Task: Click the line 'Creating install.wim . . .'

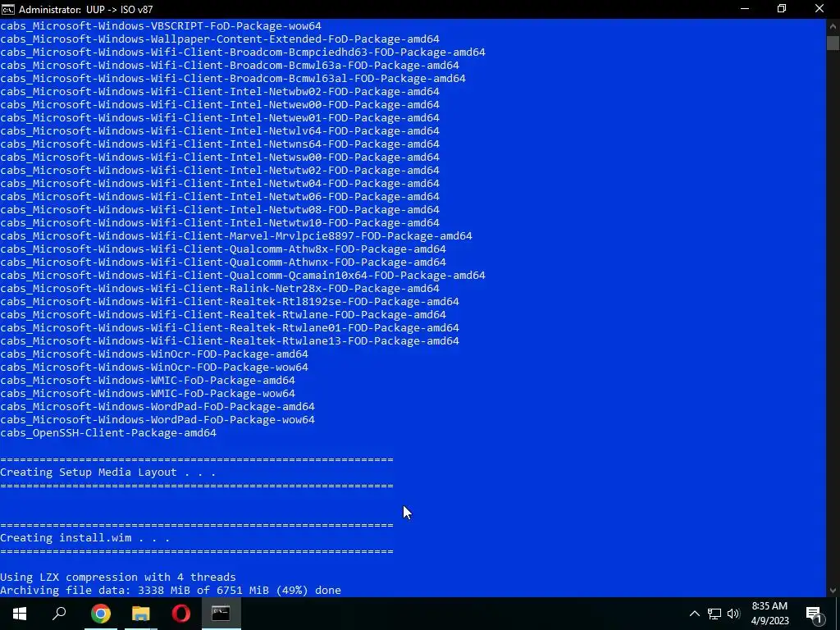Action: tap(84, 538)
